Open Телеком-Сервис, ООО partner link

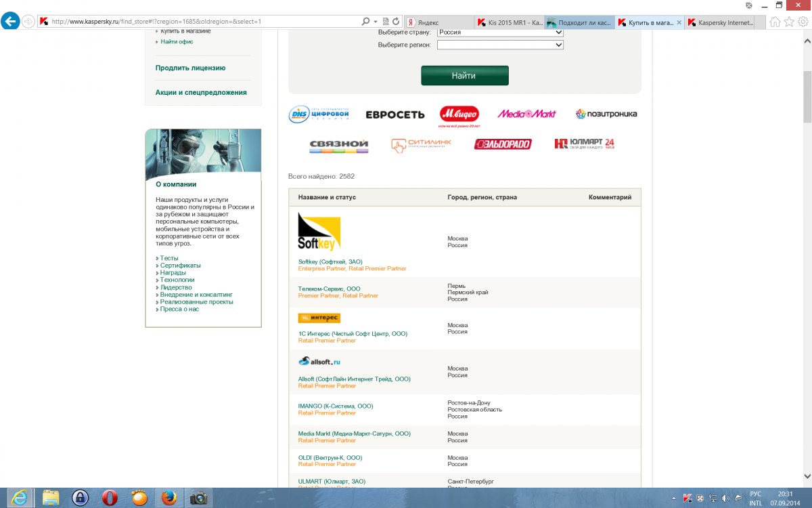point(330,289)
